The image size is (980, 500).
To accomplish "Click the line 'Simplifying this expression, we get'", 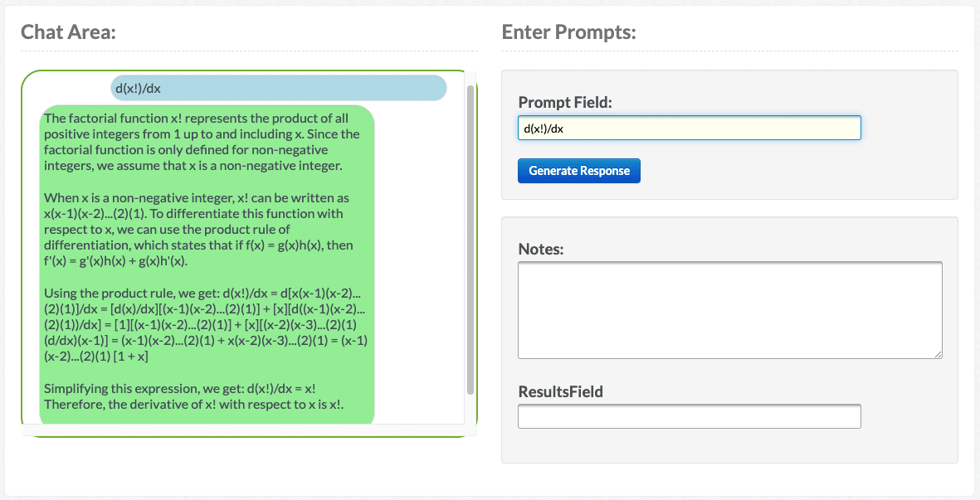I will pos(179,388).
